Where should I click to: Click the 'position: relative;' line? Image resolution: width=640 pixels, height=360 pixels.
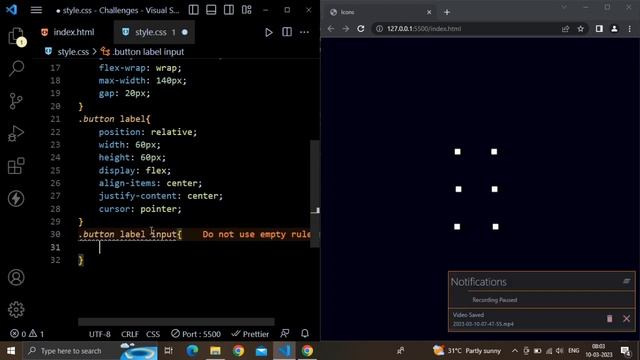click(x=147, y=132)
